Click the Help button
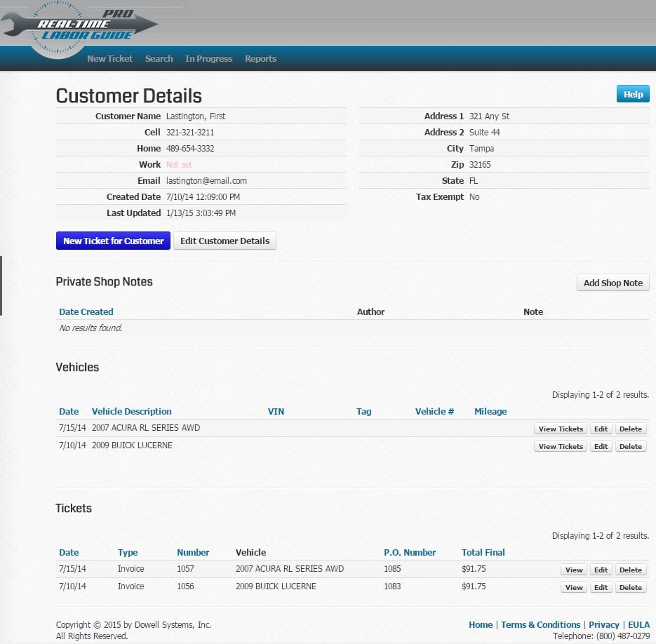 (x=632, y=93)
